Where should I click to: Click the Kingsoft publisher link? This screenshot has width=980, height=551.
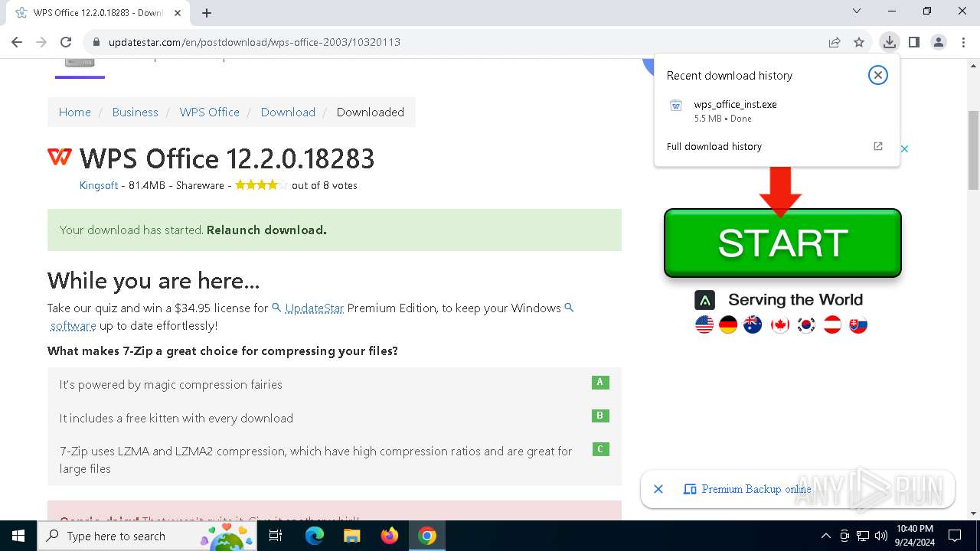pos(99,185)
